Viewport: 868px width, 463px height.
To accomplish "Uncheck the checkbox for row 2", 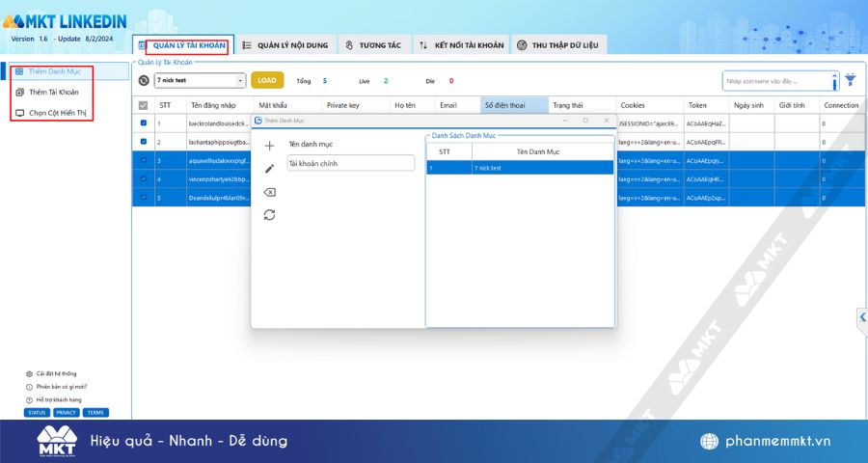I will [144, 141].
